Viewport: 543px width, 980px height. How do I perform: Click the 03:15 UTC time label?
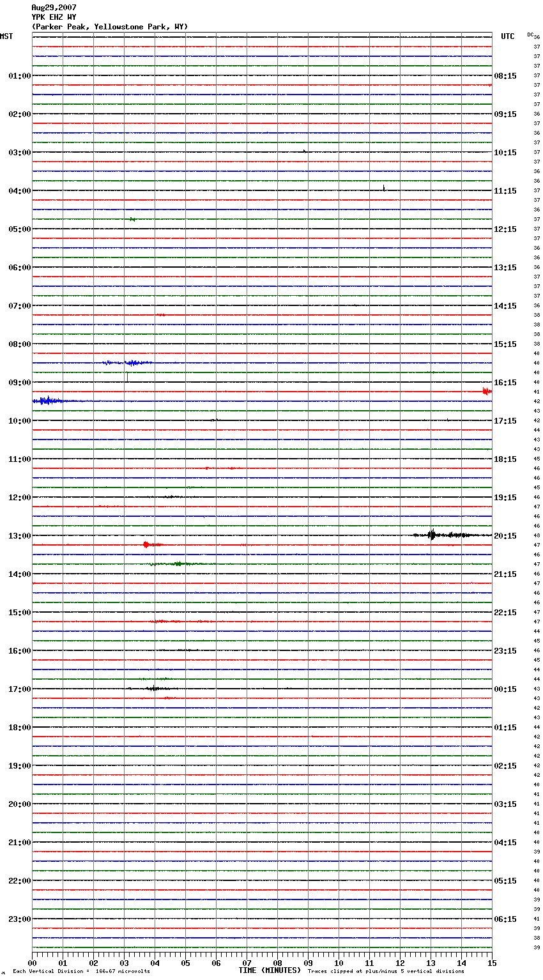[505, 804]
